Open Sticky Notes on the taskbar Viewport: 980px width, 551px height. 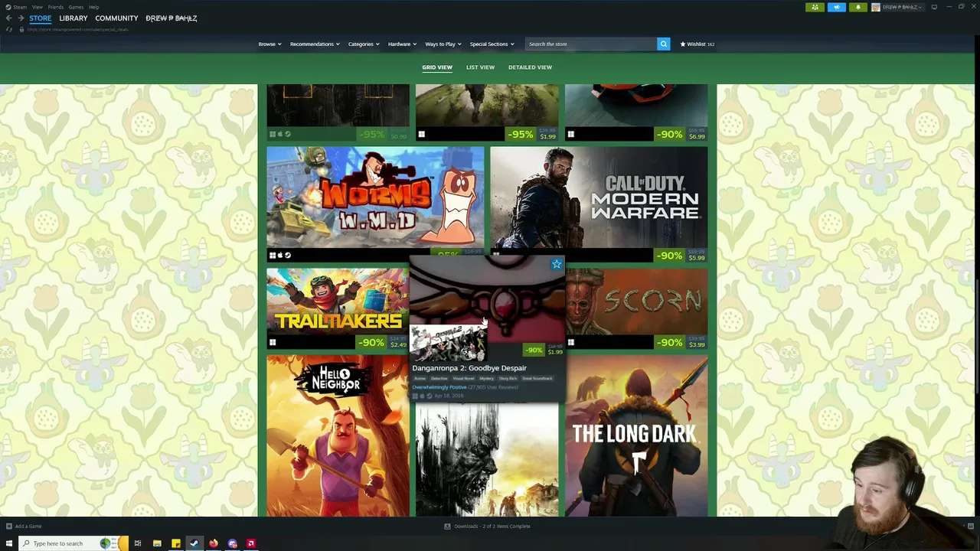[176, 543]
